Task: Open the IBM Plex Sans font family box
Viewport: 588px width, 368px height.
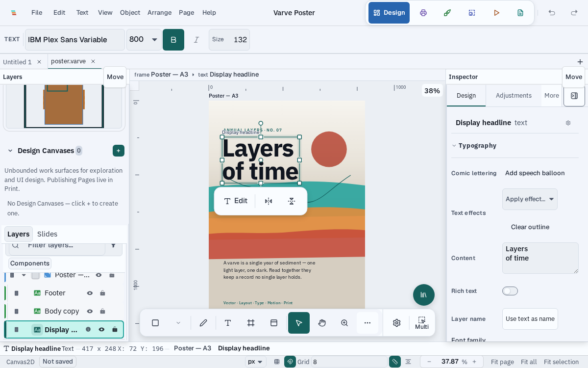Action: [75, 40]
